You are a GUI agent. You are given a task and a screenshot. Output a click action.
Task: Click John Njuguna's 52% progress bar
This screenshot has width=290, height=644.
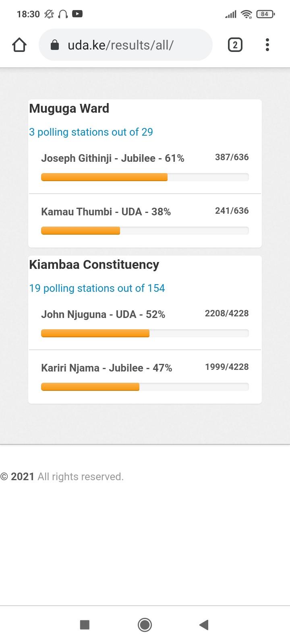(145, 333)
